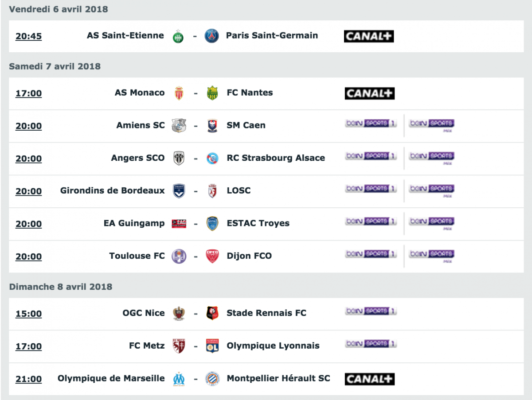This screenshot has height=400, width=532.
Task: Click the Paris Saint-Germain club logo
Action: point(212,36)
